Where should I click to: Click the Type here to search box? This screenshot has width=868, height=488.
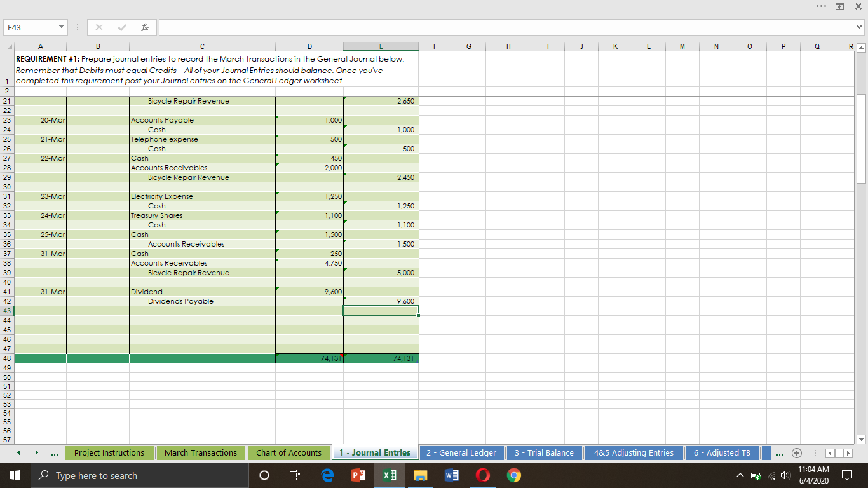click(140, 475)
